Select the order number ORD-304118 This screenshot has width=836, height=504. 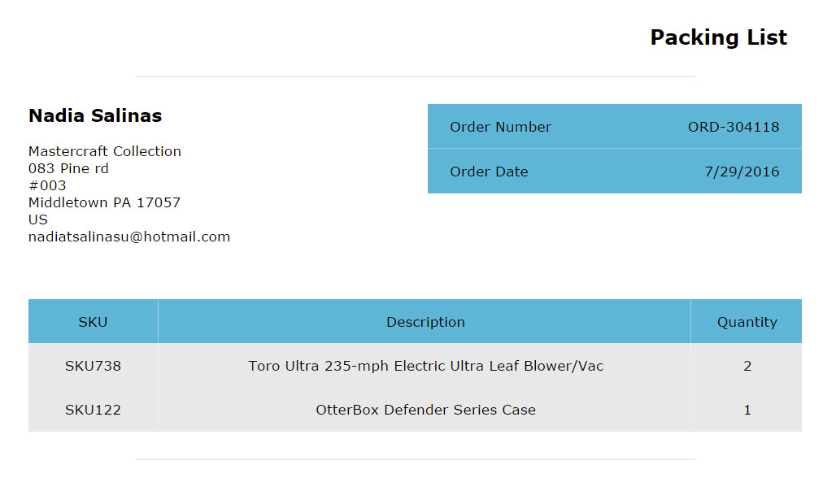coord(733,127)
